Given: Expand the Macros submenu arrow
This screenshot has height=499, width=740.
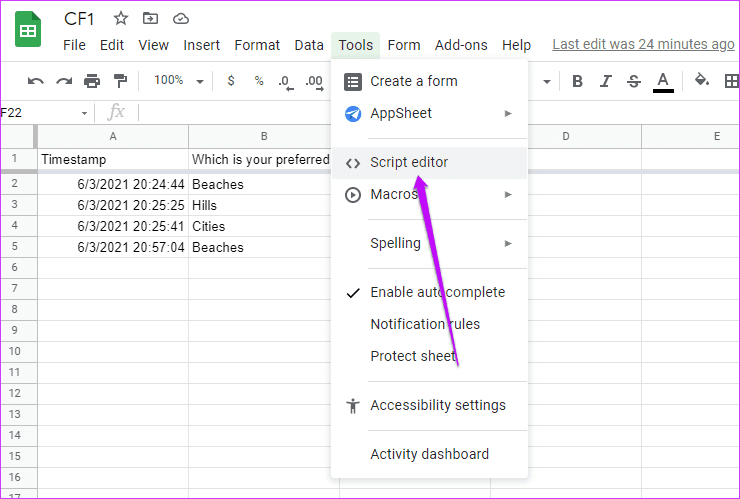Looking at the screenshot, I should coord(508,195).
